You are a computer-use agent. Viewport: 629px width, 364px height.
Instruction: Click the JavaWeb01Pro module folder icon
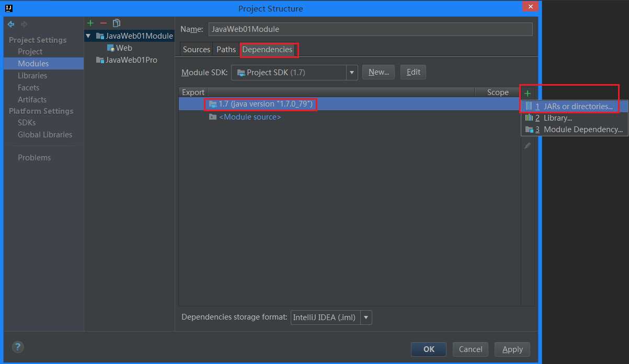coord(100,60)
